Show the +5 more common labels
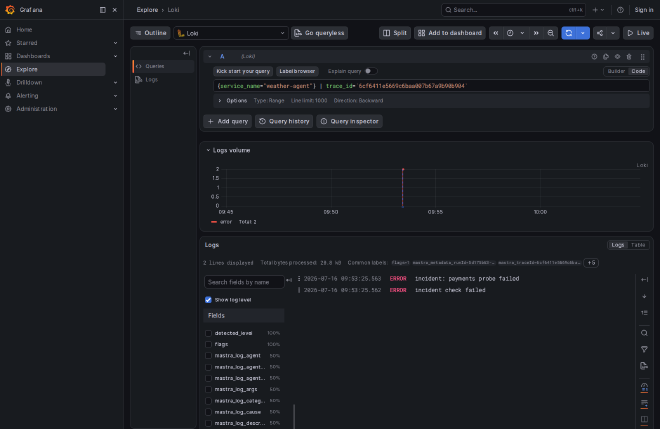The image size is (660, 429). [x=591, y=263]
